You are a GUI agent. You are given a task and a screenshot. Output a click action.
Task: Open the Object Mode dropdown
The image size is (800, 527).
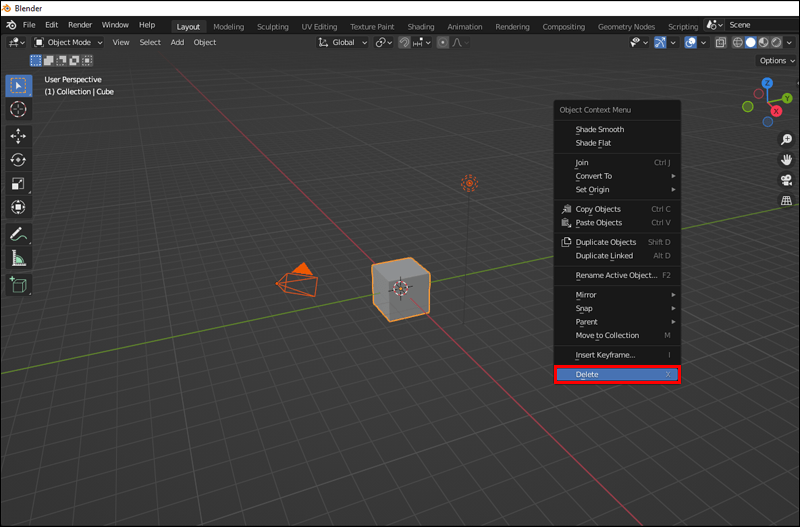(68, 43)
